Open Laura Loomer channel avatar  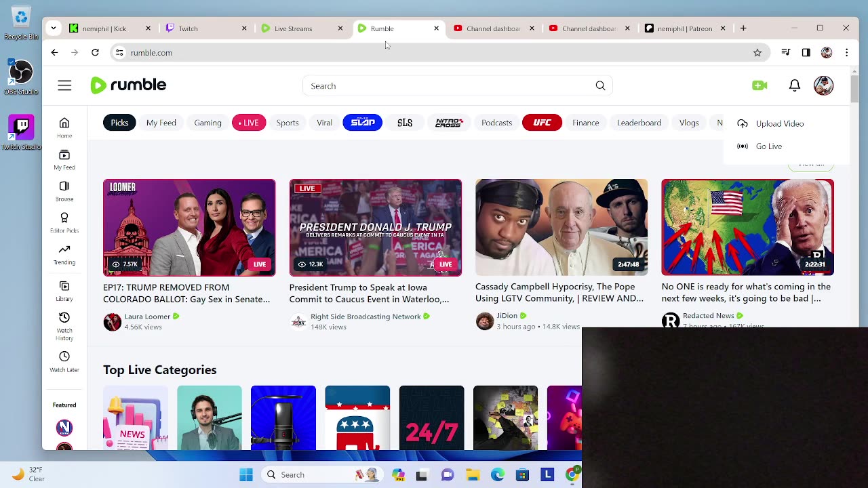(113, 321)
